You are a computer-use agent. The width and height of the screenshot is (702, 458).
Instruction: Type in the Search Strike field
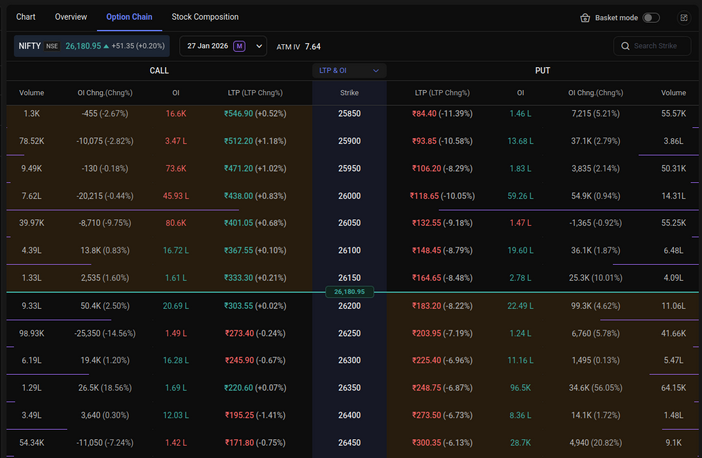click(x=660, y=46)
